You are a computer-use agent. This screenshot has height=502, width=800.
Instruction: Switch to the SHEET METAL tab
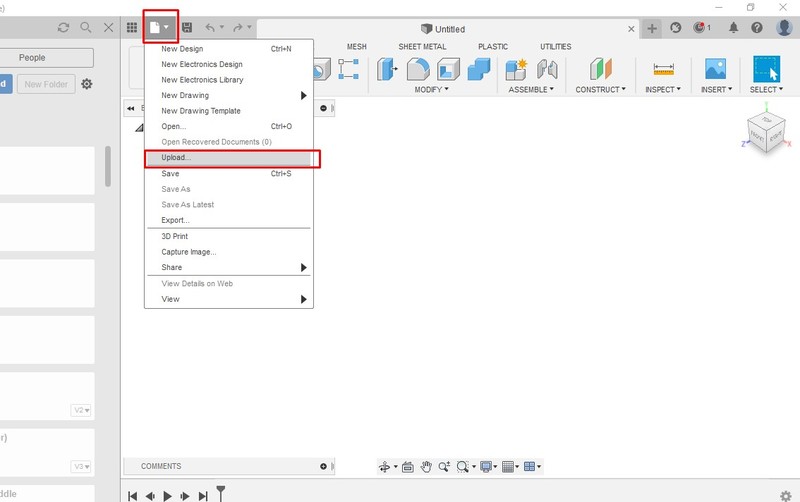(x=422, y=46)
